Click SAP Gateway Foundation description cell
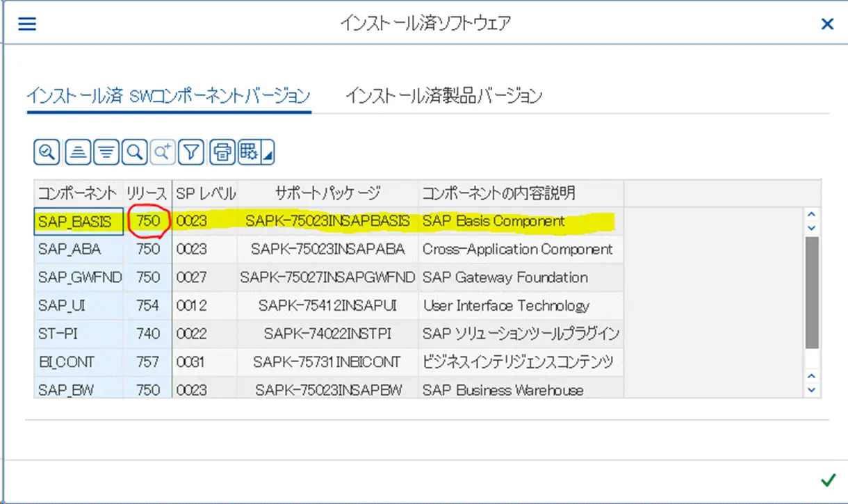The width and height of the screenshot is (848, 504). coord(521,277)
